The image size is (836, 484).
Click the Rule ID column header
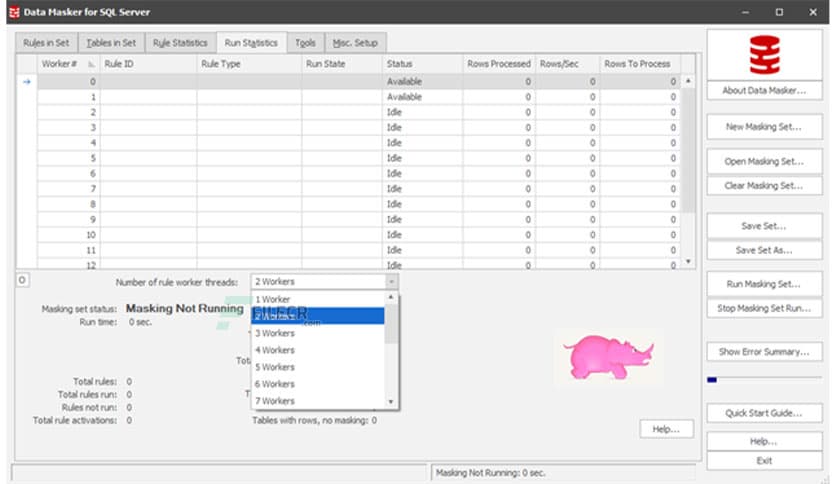148,64
